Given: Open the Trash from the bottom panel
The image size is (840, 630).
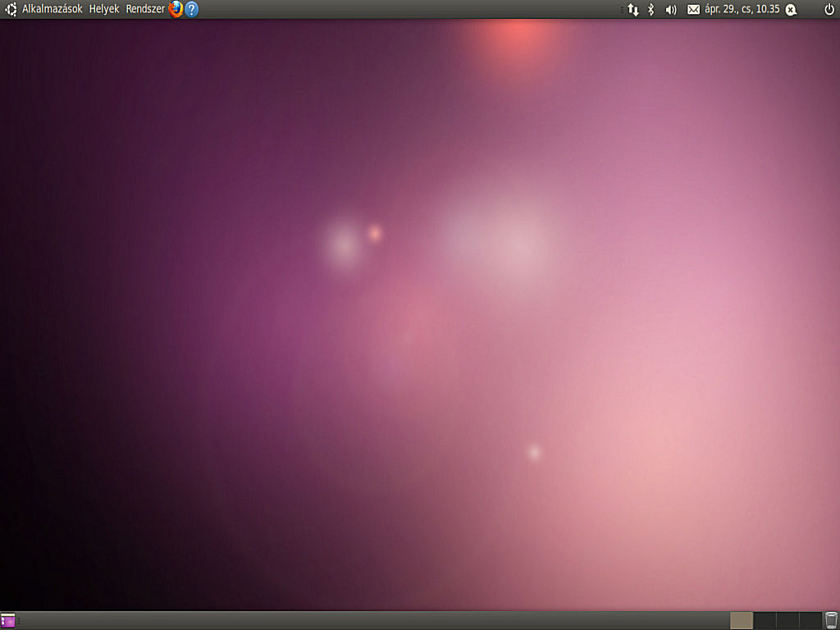Looking at the screenshot, I should [830, 619].
